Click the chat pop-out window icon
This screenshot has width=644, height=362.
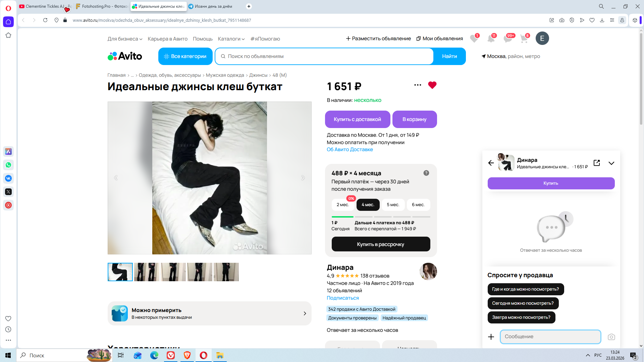coord(597,163)
